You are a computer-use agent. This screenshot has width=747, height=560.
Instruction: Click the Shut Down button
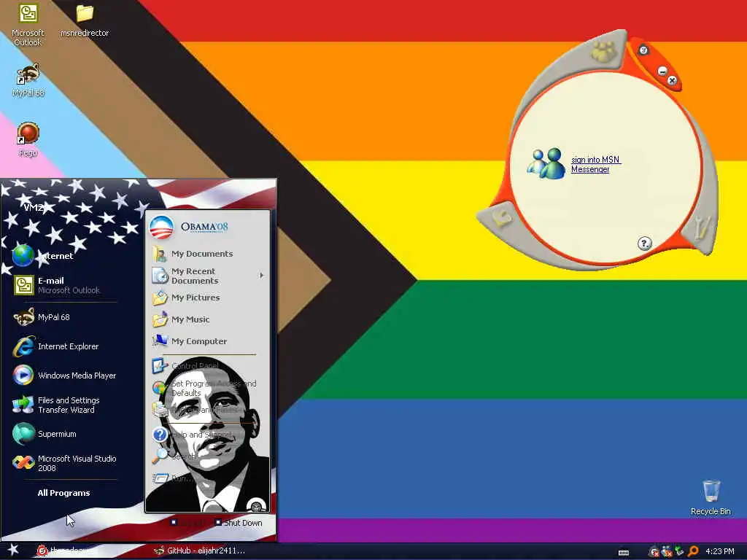tap(239, 523)
